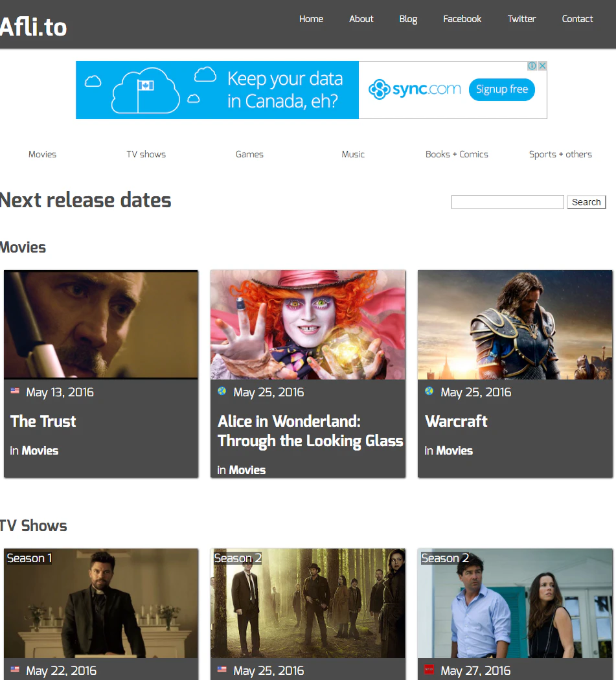Viewport: 616px width, 680px height.
Task: Select the TV shows category tab
Action: point(146,154)
